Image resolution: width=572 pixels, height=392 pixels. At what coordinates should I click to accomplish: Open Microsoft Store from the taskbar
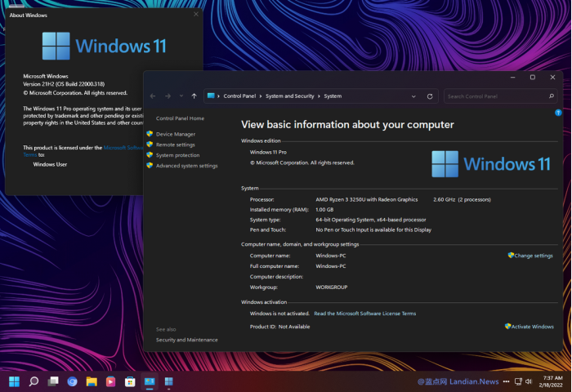click(x=130, y=381)
